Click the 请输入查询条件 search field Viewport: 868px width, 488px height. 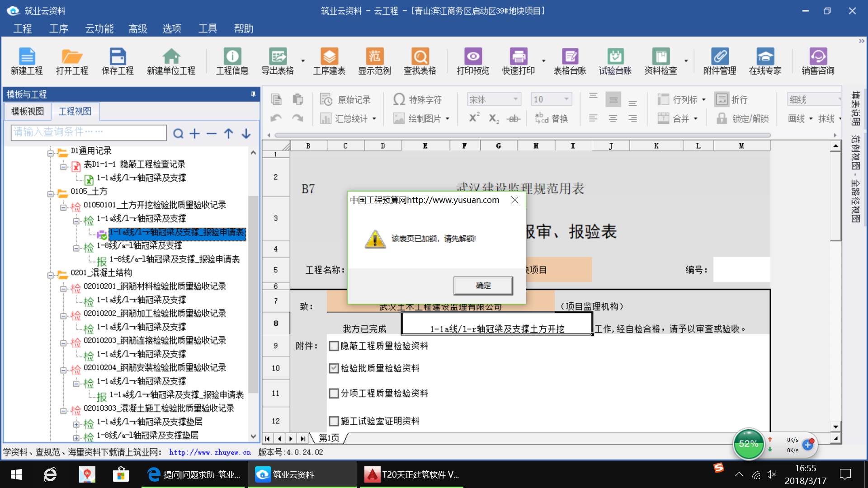pyautogui.click(x=89, y=132)
